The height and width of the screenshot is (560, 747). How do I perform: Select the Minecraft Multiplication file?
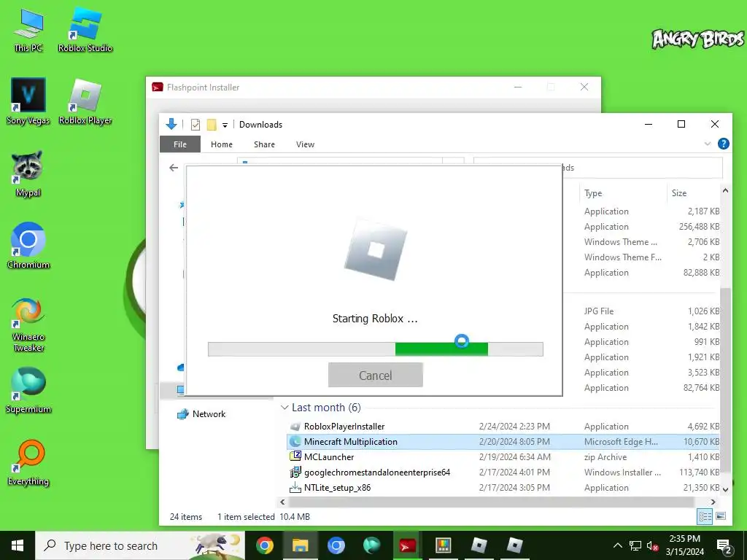tap(503, 441)
